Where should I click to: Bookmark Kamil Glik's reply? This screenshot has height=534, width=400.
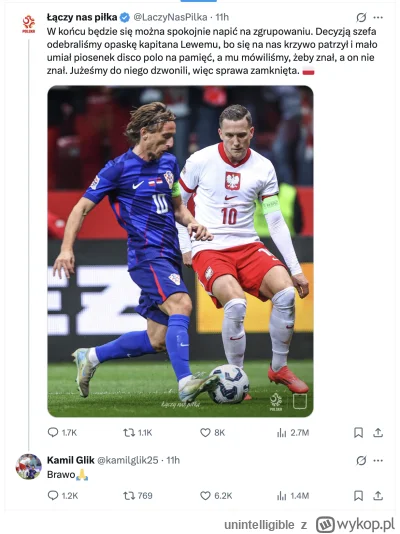[358, 496]
